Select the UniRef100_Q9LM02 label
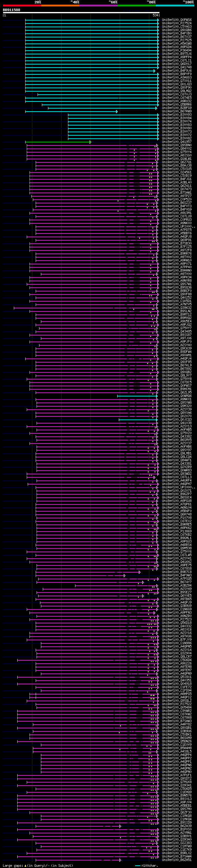The image size is (197, 868). tap(176, 91)
